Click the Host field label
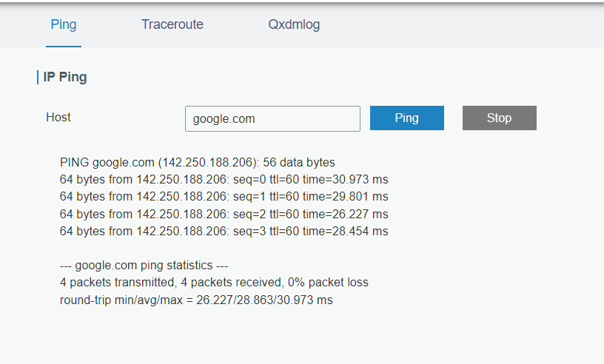604x364 pixels. coord(58,117)
